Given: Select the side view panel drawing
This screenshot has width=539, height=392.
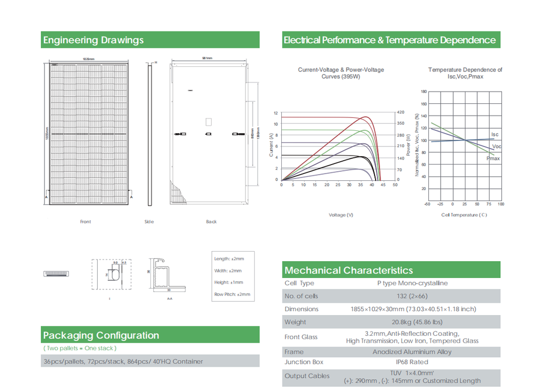Looking at the screenshot, I should [x=149, y=135].
